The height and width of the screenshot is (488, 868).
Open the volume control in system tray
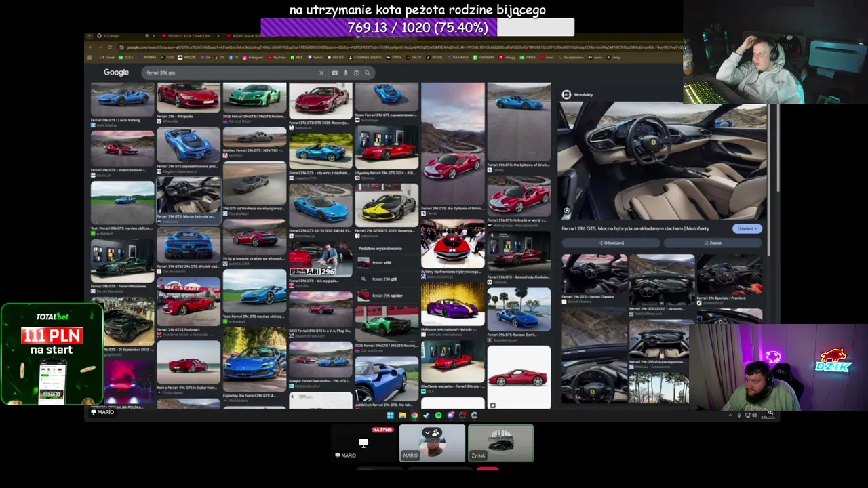[755, 415]
